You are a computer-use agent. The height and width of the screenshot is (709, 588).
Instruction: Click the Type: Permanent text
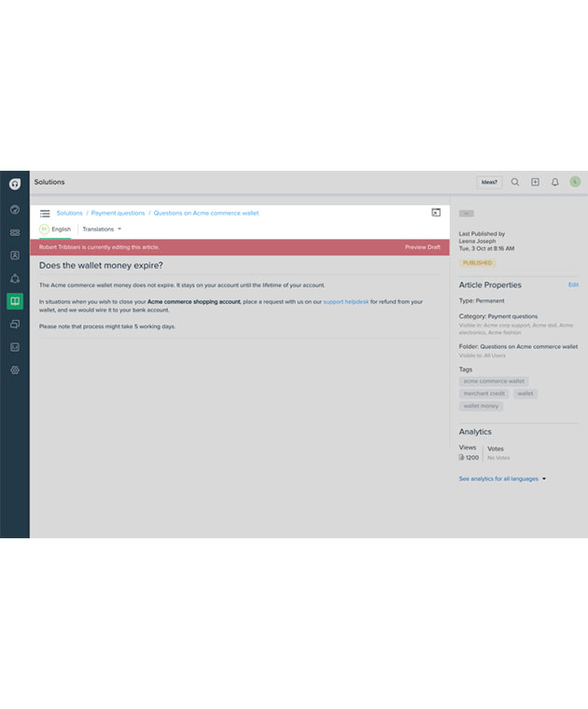click(482, 300)
